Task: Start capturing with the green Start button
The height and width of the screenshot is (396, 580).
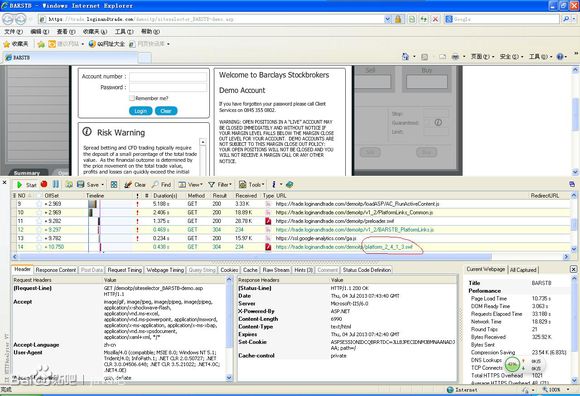Action: click(x=26, y=185)
